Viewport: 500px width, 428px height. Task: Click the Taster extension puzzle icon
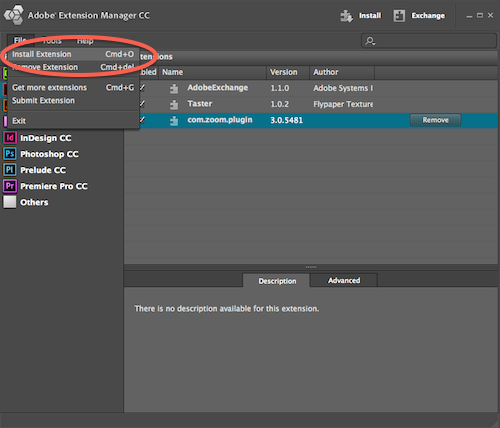tap(174, 104)
